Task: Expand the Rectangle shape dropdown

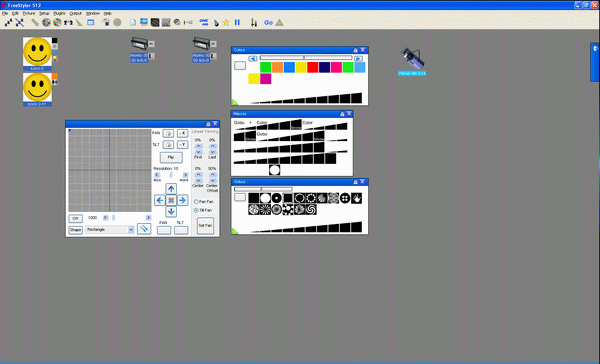Action: coord(131,230)
